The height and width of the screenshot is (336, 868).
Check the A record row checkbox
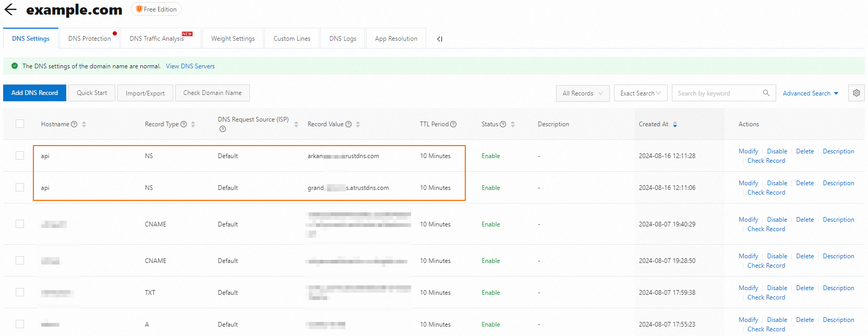pos(20,324)
